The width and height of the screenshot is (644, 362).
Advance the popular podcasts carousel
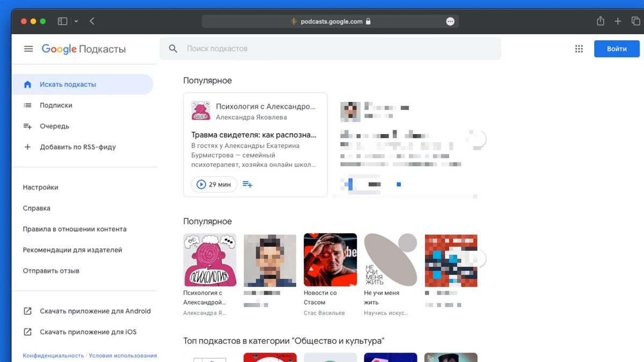[479, 259]
